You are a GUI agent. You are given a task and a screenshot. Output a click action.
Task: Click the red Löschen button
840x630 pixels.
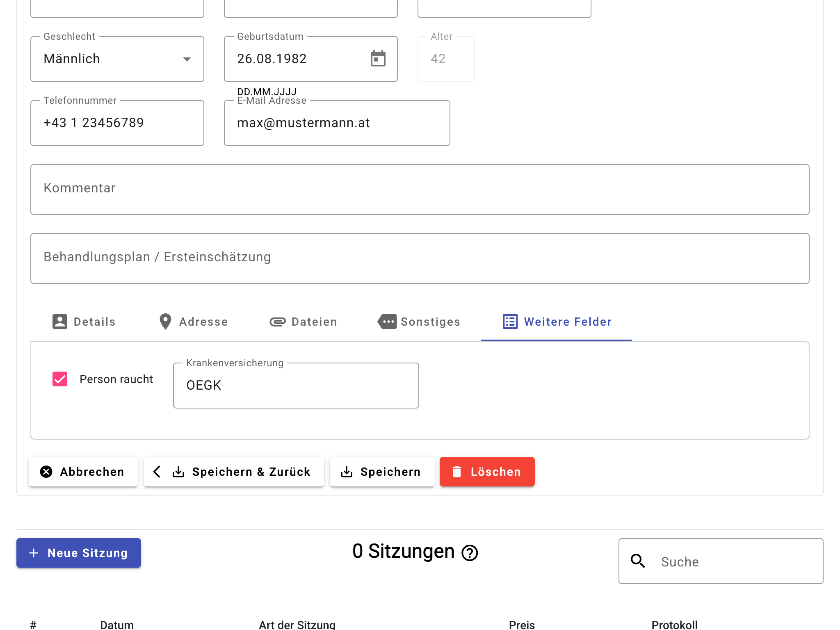pyautogui.click(x=487, y=472)
